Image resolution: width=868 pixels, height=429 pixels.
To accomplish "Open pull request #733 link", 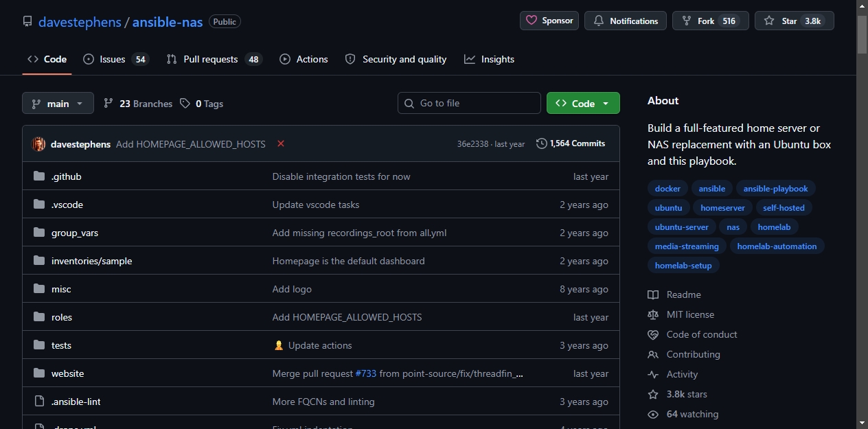I will tap(366, 373).
